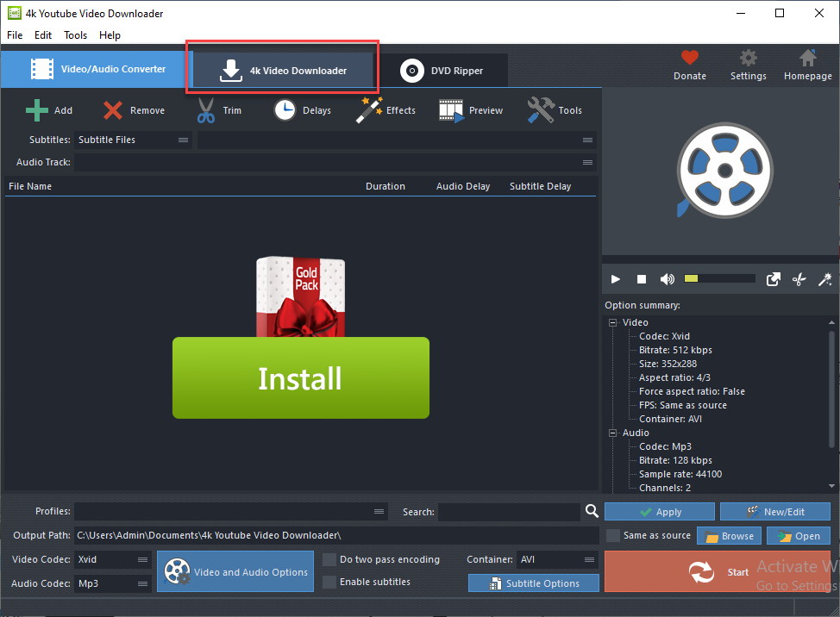Viewport: 840px width, 617px height.
Task: Collapse the Video tree node in Option summary
Action: [613, 322]
